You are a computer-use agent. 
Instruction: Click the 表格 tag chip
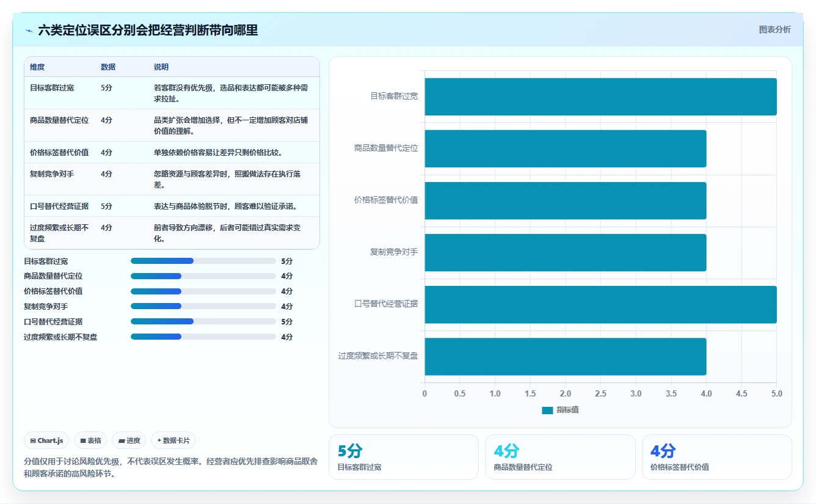(90, 440)
